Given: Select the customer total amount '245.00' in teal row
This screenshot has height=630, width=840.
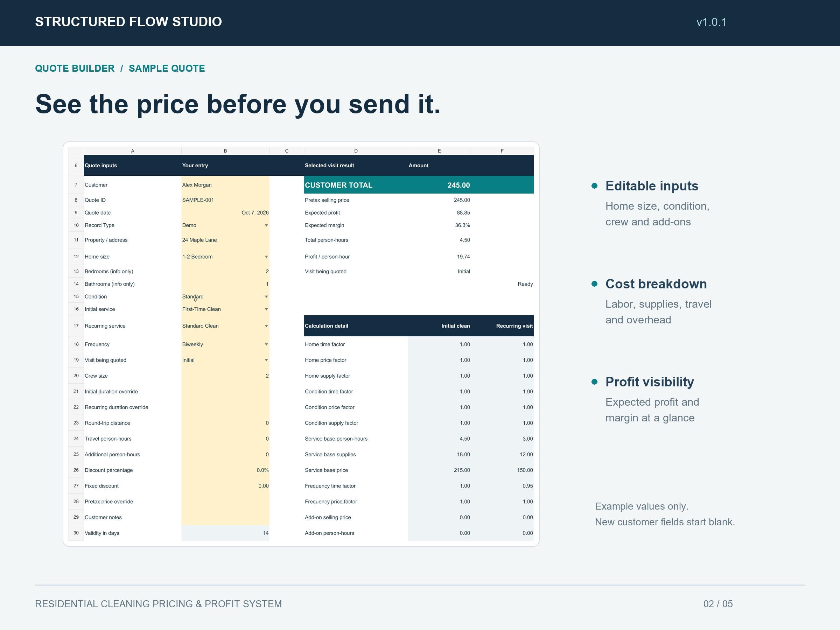Looking at the screenshot, I should pyautogui.click(x=458, y=185).
